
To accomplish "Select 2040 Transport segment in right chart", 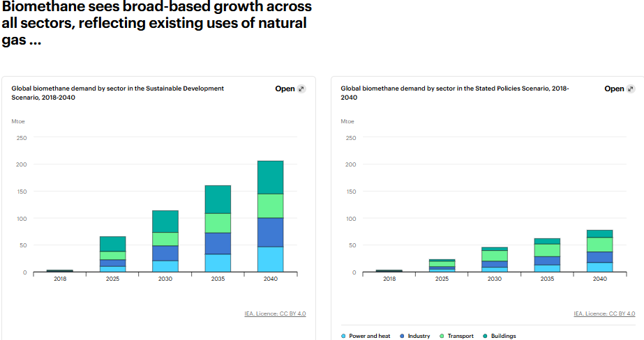I will point(599,245).
